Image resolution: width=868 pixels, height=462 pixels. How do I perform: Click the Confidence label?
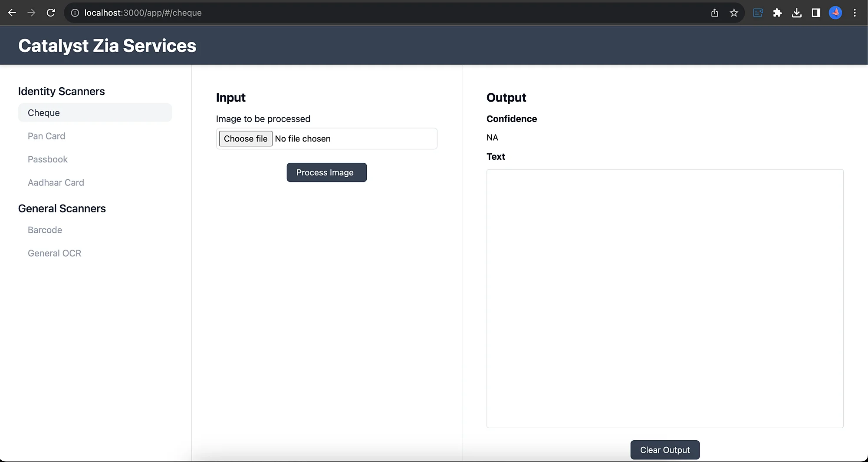click(512, 119)
